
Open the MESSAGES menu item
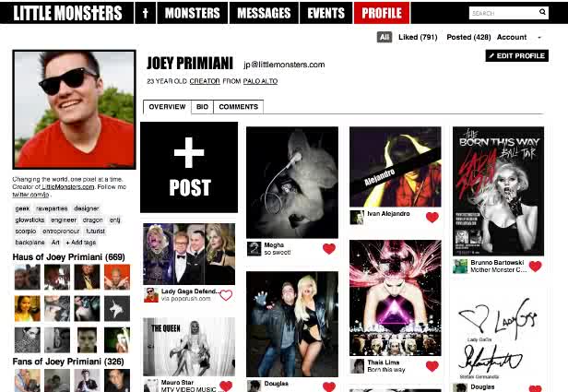(264, 13)
